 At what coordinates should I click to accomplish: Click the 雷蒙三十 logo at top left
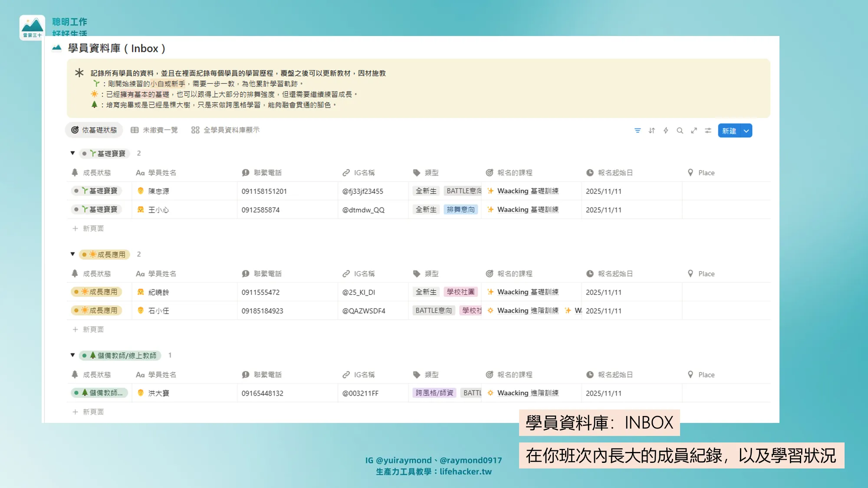coord(32,28)
